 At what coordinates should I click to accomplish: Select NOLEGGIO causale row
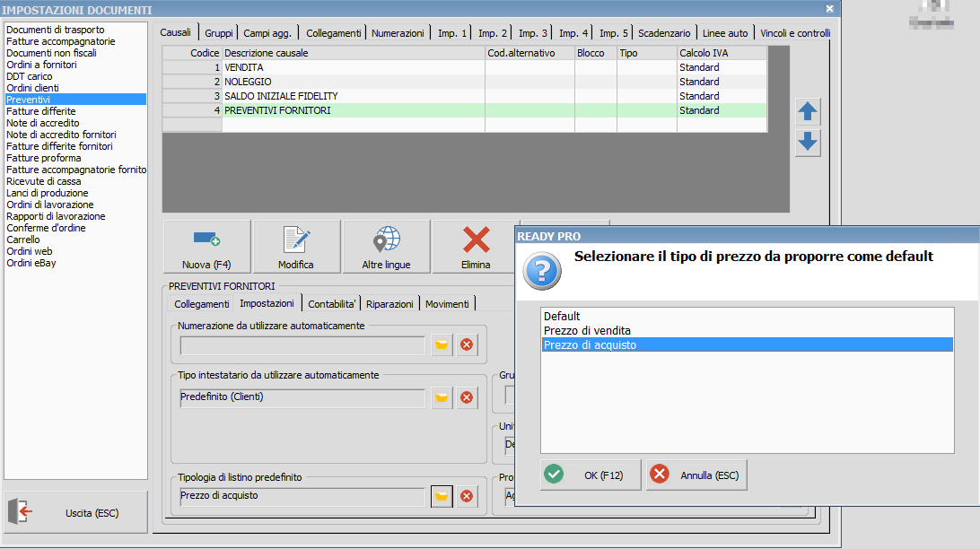coord(464,82)
